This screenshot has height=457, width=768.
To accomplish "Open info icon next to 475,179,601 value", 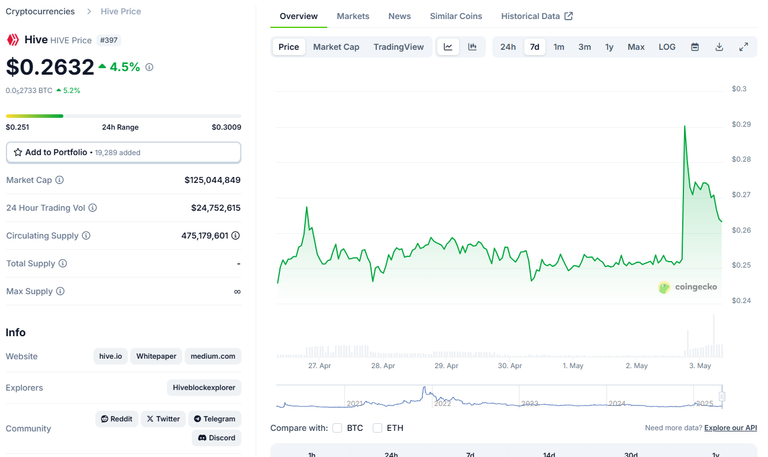I will 236,236.
